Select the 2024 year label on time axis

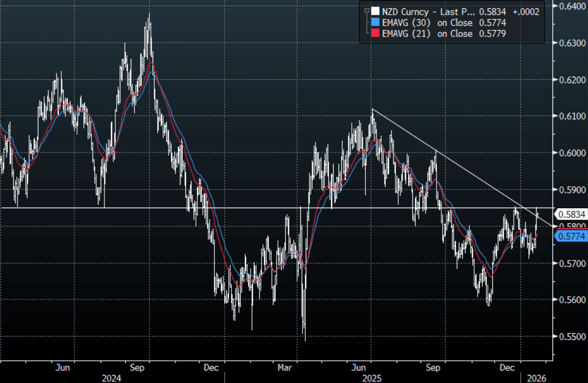pos(112,378)
